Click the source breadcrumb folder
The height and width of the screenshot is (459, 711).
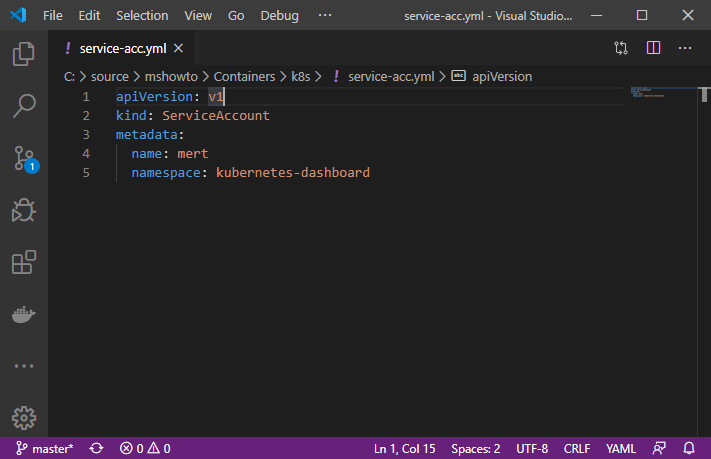click(110, 77)
